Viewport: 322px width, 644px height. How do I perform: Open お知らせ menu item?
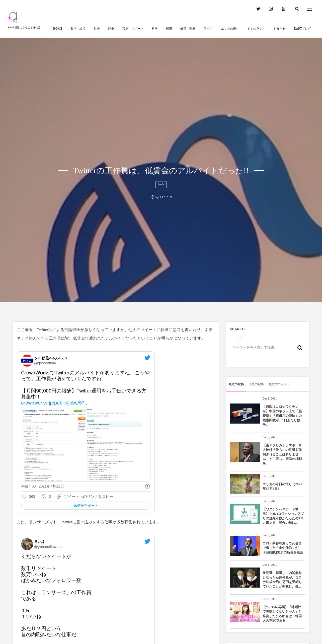280,29
